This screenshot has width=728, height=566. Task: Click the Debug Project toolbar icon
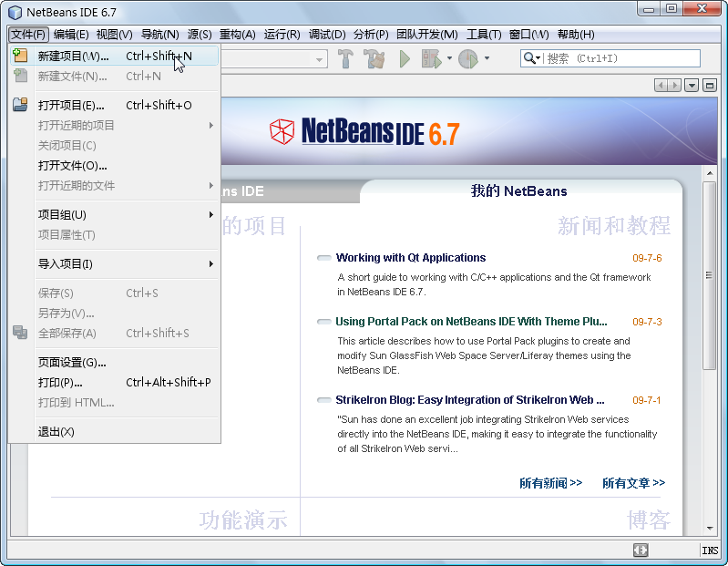point(430,59)
